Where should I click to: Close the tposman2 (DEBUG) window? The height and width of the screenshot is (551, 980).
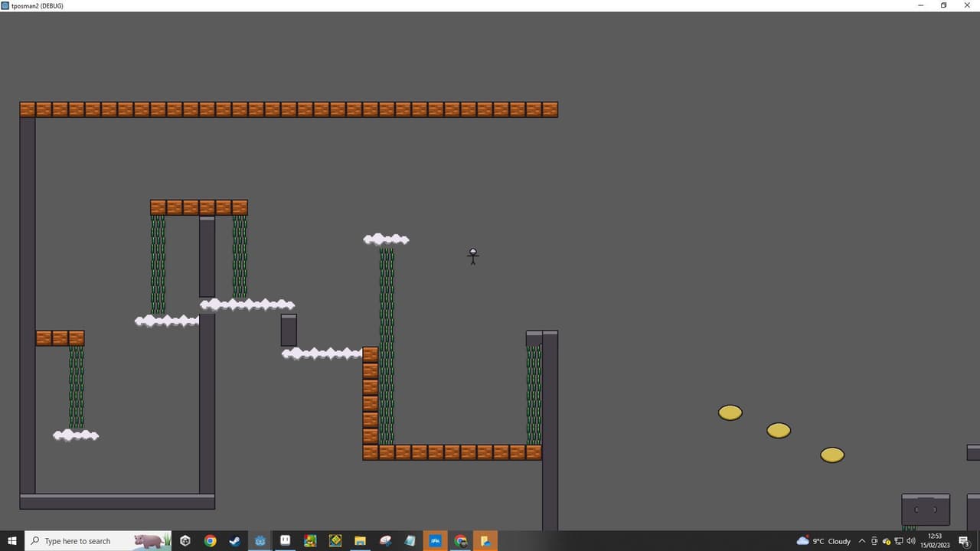click(968, 5)
